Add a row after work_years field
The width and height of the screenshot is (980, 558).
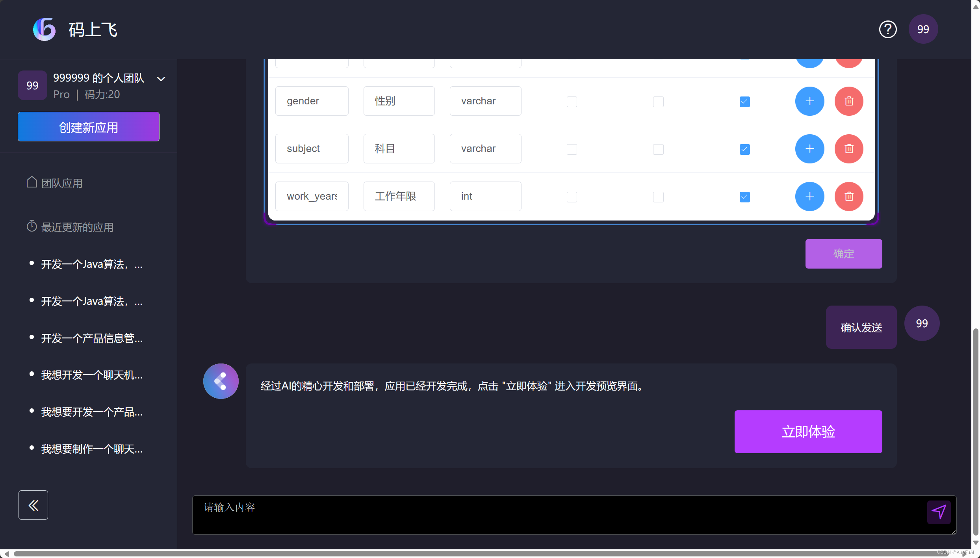click(x=809, y=197)
